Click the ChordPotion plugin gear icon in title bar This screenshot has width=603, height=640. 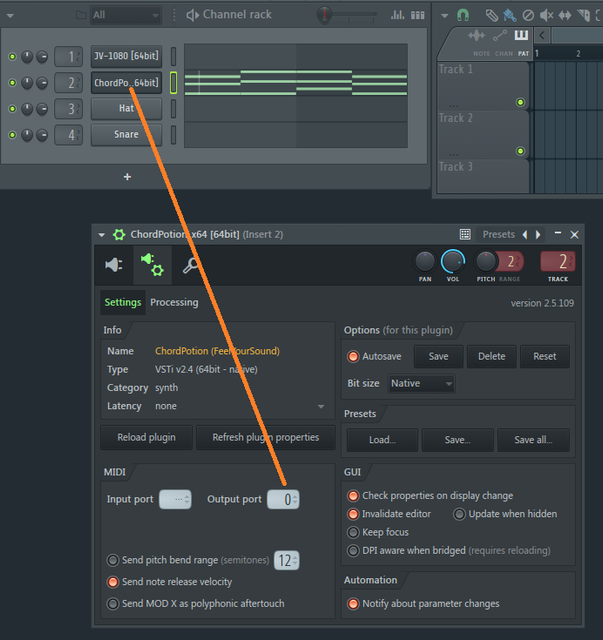point(119,235)
